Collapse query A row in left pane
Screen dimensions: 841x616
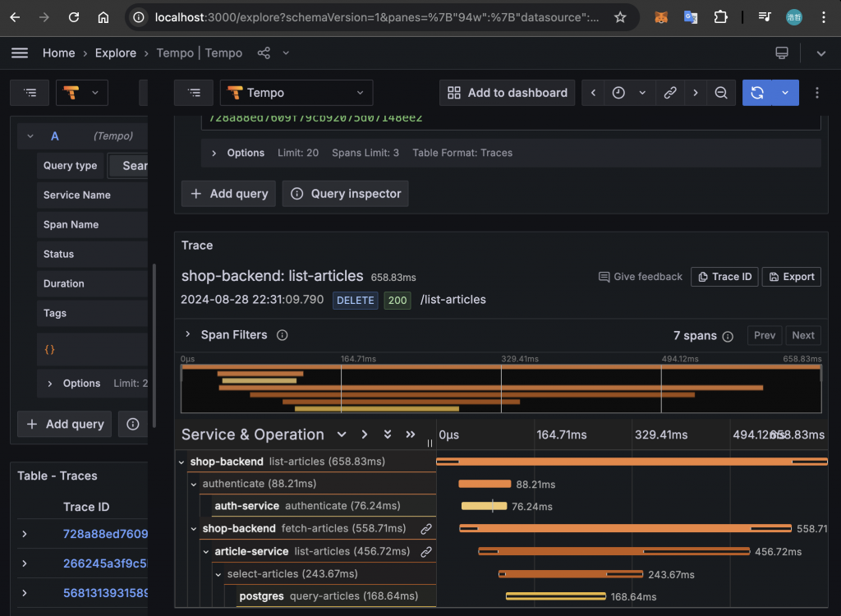click(x=30, y=136)
